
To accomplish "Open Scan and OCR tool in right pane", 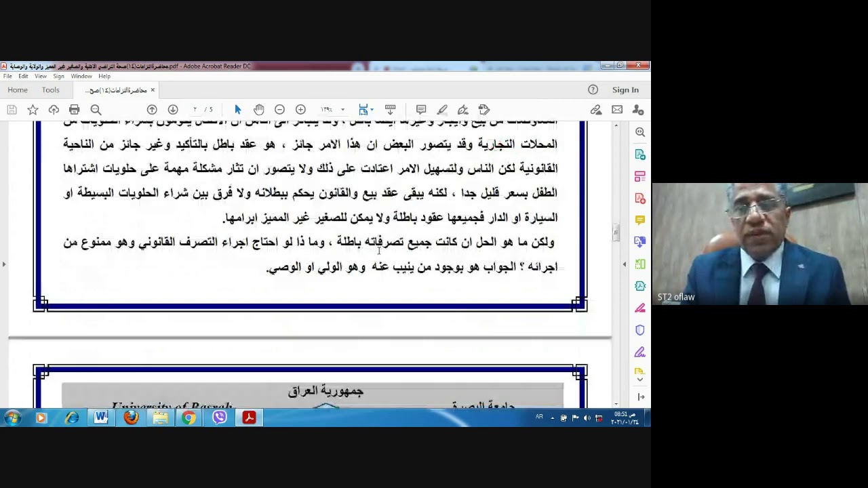I will 640,264.
